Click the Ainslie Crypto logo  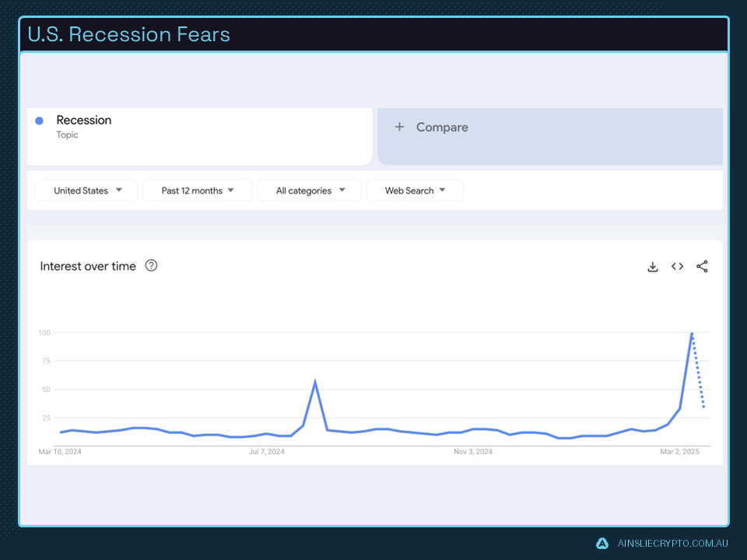[601, 544]
